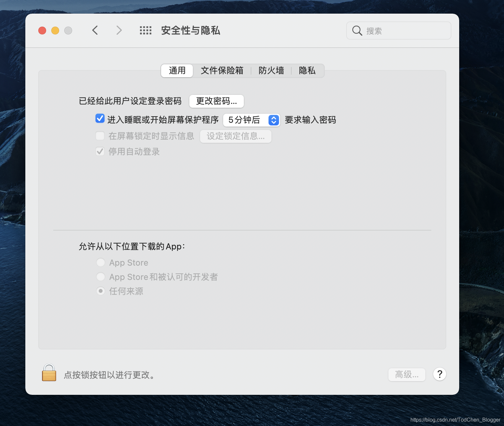Show all preferences grid icon

(x=145, y=31)
